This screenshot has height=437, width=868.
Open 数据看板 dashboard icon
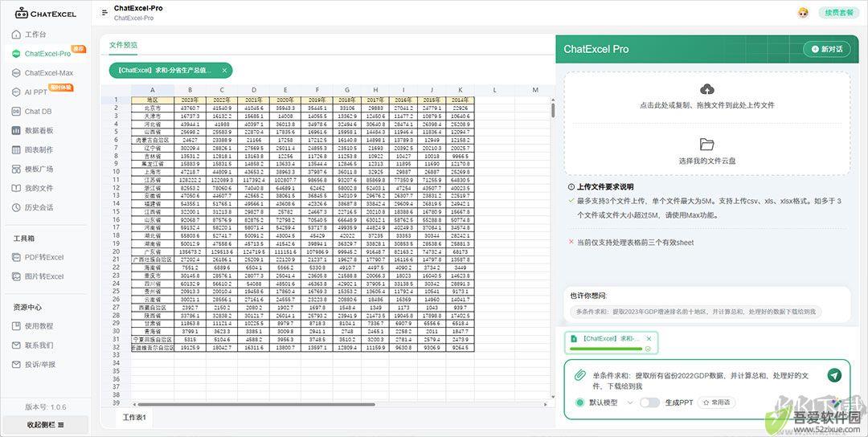(16, 131)
